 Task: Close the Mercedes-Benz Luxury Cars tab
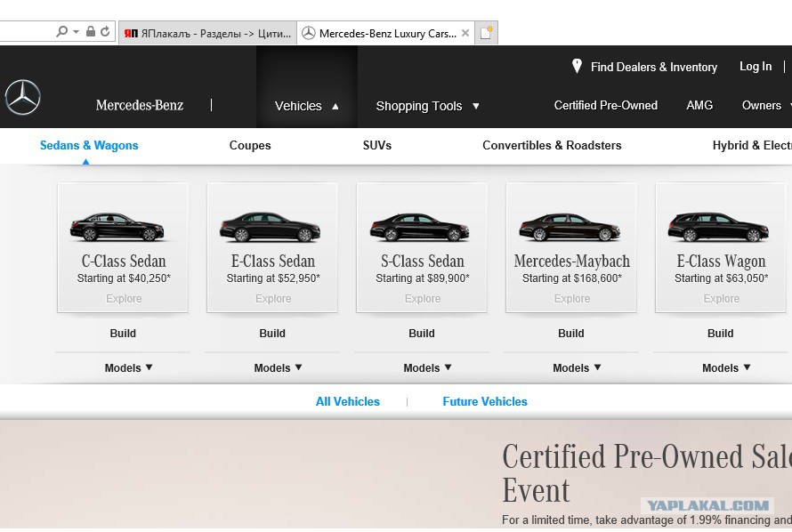pyautogui.click(x=465, y=33)
